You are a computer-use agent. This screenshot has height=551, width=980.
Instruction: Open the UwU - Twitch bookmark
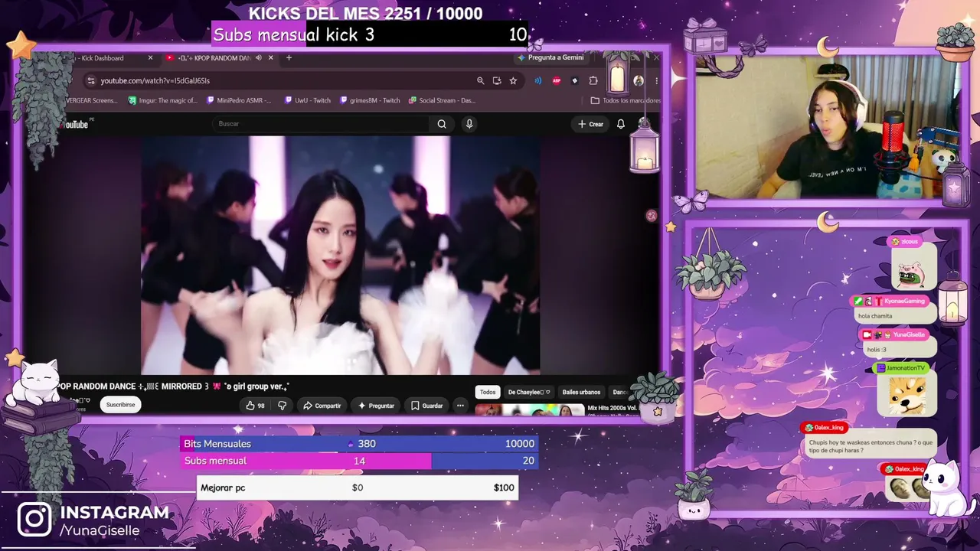[x=307, y=100]
